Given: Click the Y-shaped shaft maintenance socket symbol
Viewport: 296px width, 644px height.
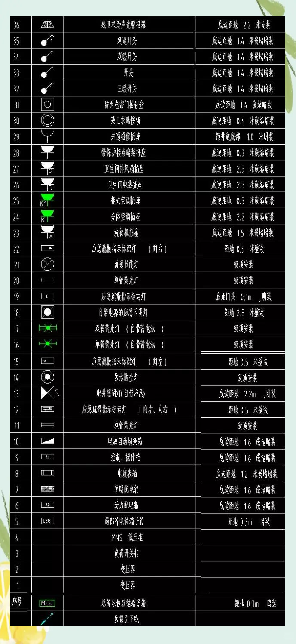Looking at the screenshot, I should coord(47,136).
